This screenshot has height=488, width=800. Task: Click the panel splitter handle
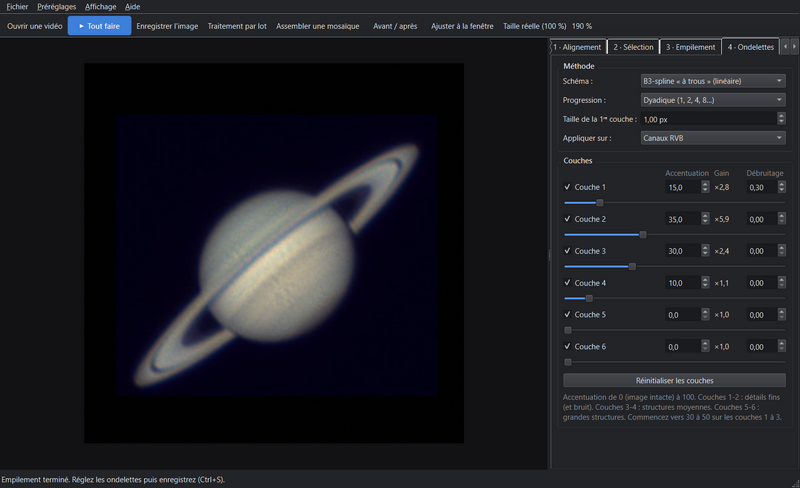pyautogui.click(x=549, y=254)
